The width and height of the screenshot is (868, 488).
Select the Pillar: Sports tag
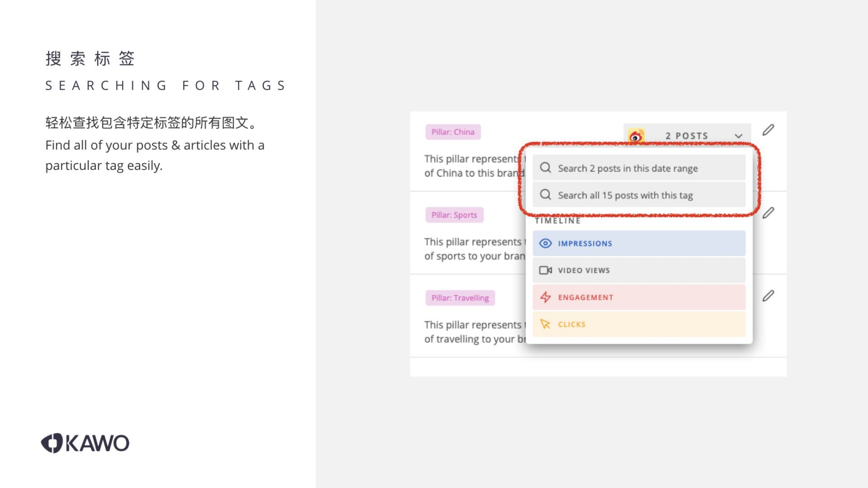click(x=454, y=215)
